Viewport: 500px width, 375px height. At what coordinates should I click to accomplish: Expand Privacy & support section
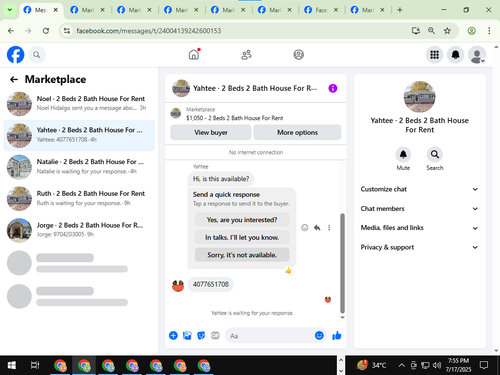419,247
